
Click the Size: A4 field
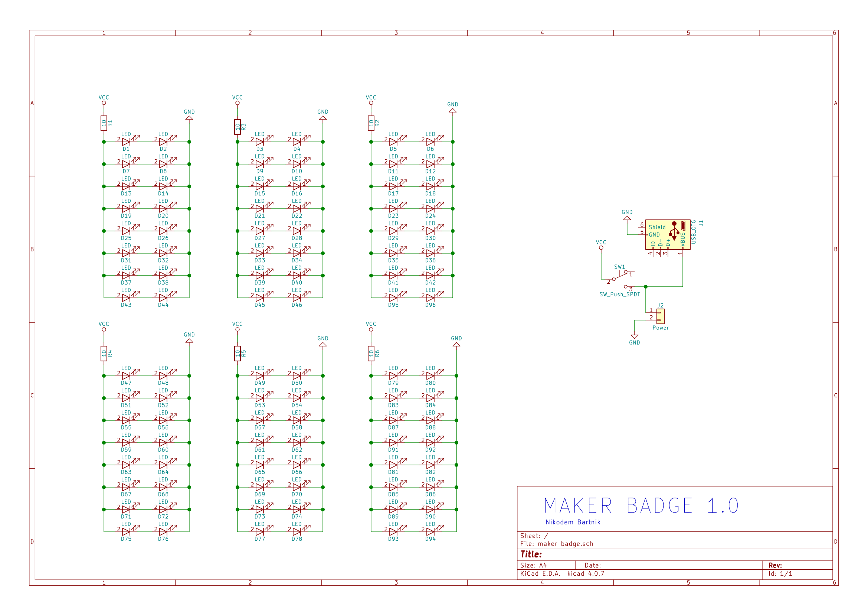[x=534, y=565]
